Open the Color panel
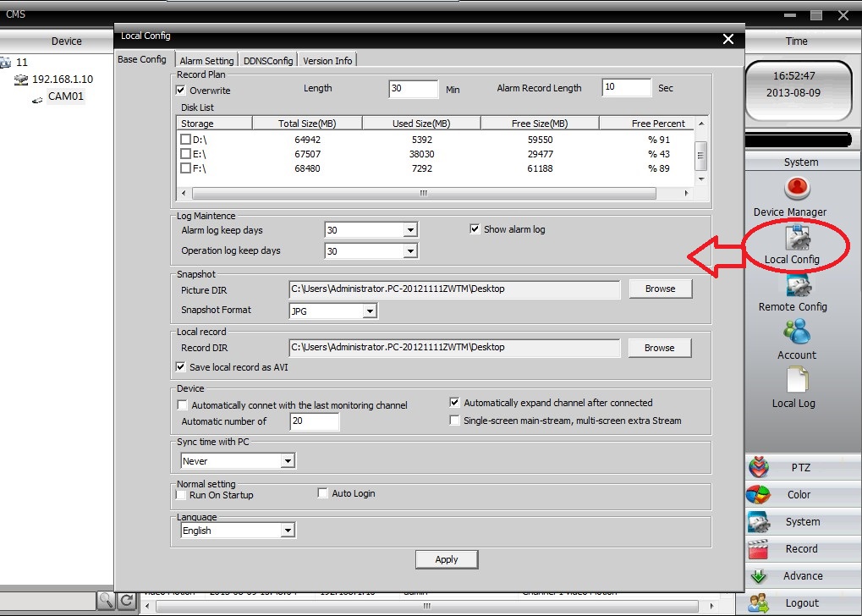The image size is (862, 616). point(800,495)
